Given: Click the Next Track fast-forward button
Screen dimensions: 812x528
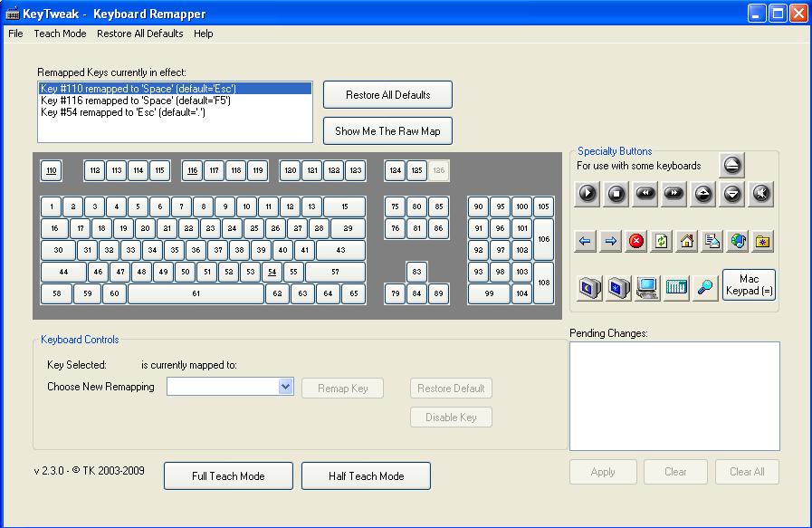Looking at the screenshot, I should [x=674, y=193].
